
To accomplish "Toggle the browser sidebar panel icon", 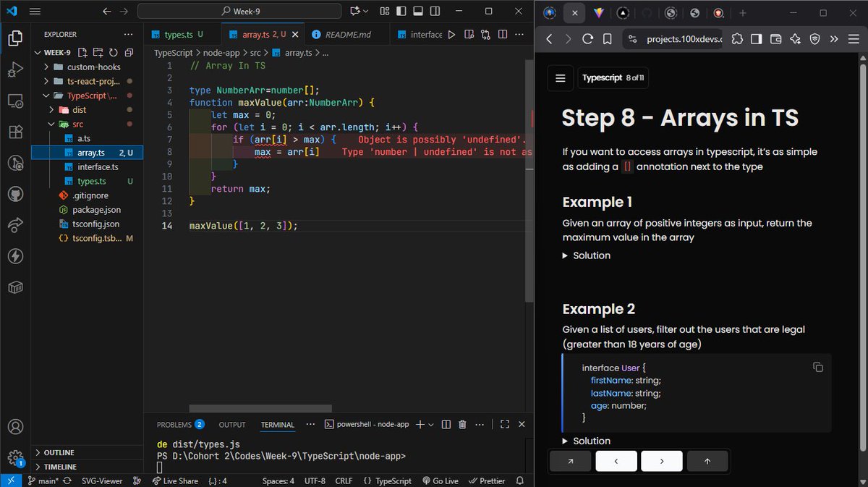I will (x=756, y=39).
